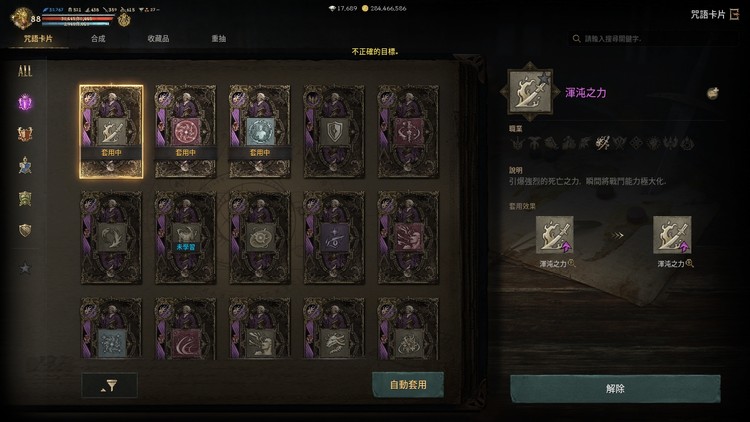Select the purple gem category icon

(x=25, y=102)
